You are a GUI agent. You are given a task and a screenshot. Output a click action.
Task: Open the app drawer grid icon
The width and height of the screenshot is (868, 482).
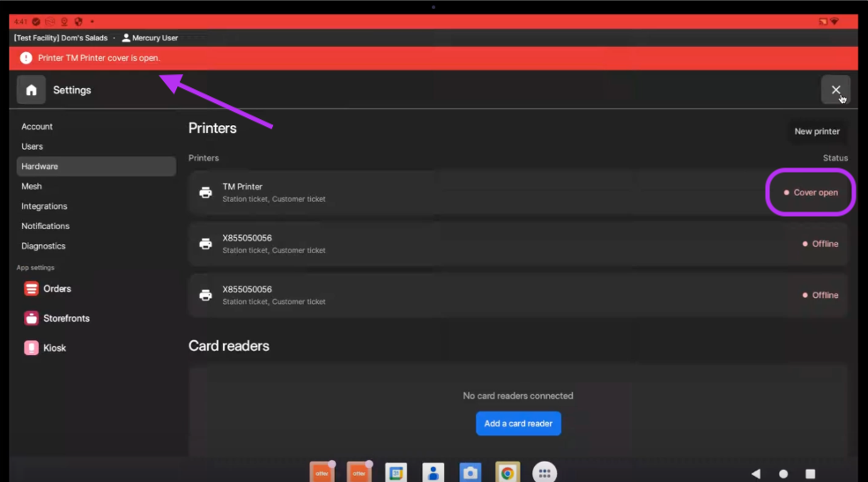pyautogui.click(x=544, y=473)
